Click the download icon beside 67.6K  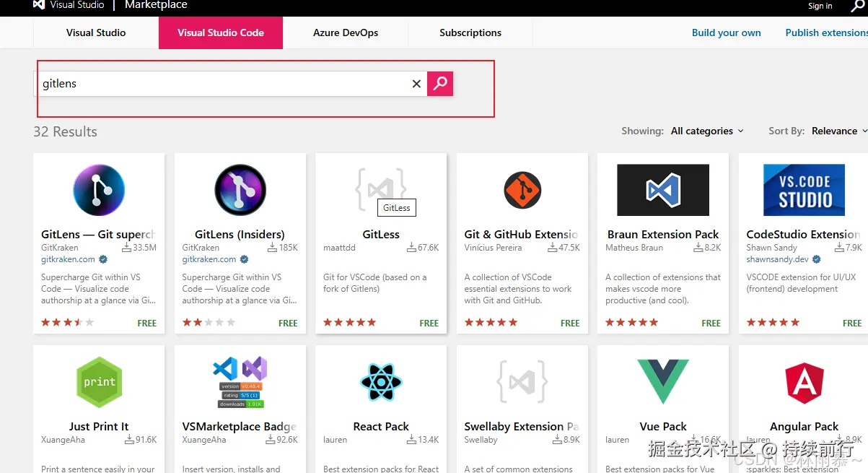tap(411, 248)
